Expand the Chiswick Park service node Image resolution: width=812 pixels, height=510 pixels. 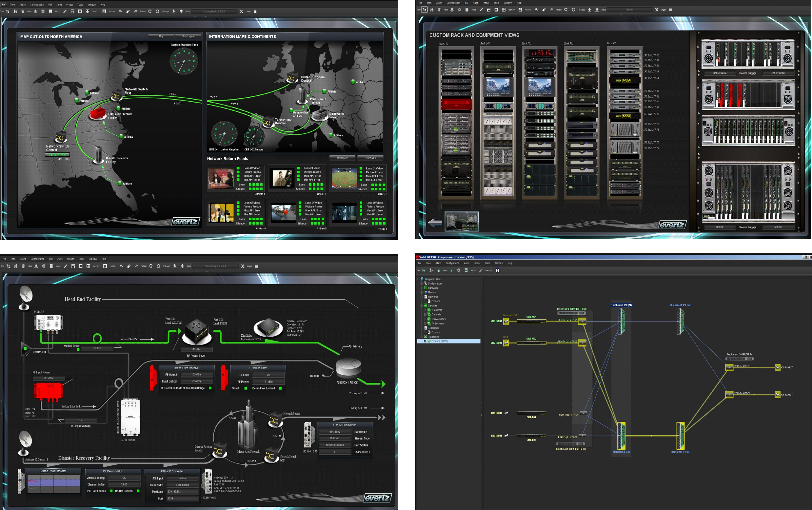tap(425, 319)
